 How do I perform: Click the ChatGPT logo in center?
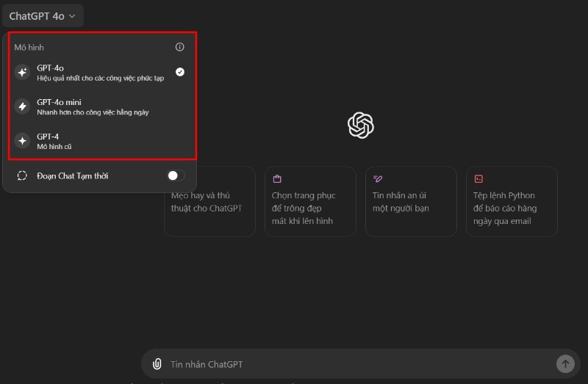pos(361,125)
